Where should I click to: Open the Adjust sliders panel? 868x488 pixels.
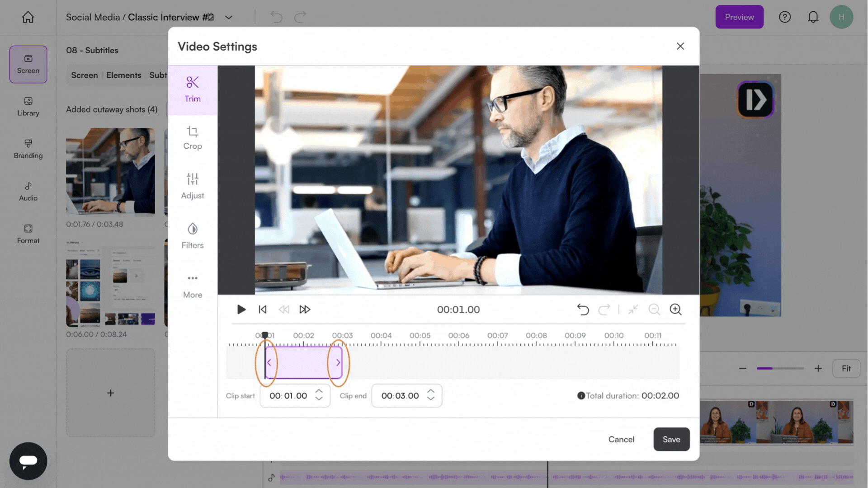(193, 186)
